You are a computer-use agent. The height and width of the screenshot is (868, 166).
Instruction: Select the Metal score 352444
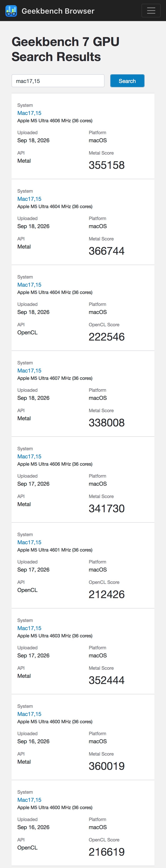107,680
